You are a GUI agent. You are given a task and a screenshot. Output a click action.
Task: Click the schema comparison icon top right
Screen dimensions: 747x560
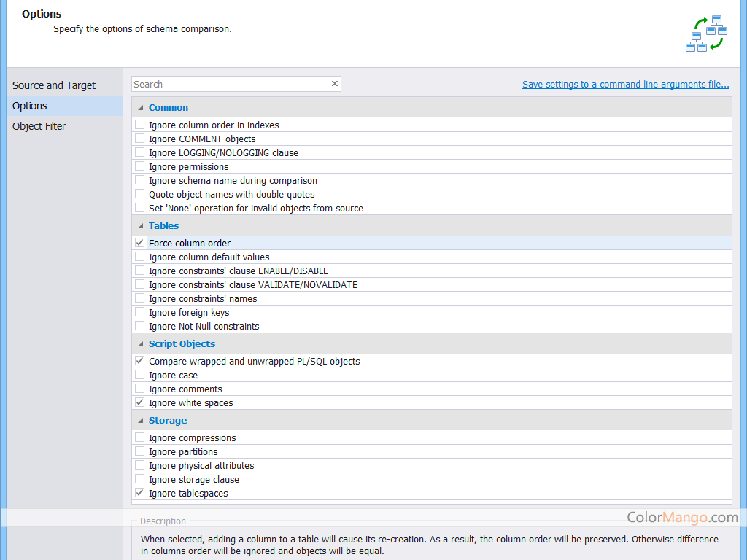706,33
